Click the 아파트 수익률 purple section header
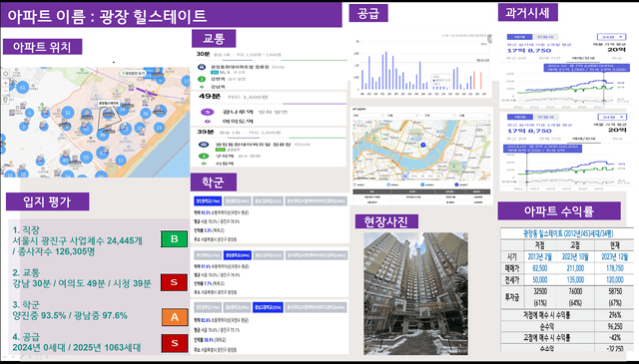This screenshot has width=639, height=364. coord(559,210)
